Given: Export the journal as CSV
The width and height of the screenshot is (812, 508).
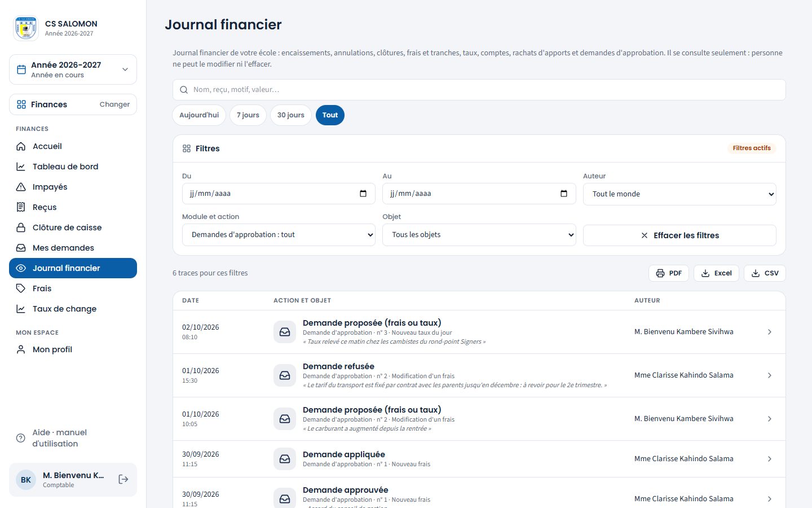Looking at the screenshot, I should pos(765,273).
